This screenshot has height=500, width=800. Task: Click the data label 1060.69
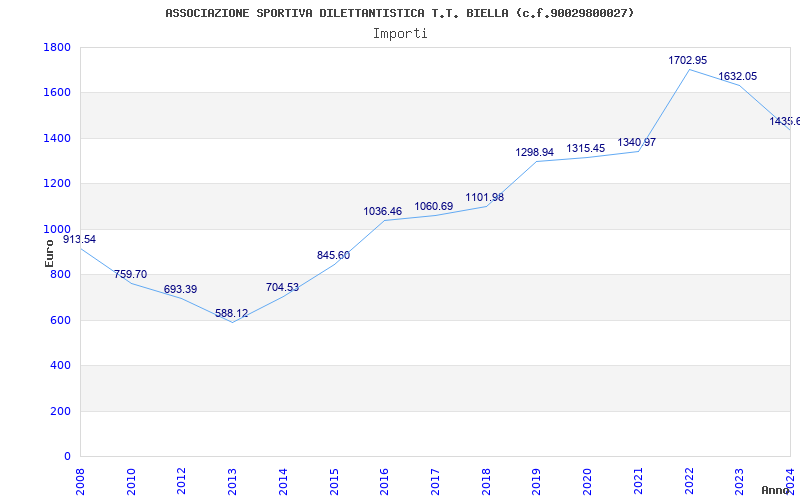coord(433,206)
